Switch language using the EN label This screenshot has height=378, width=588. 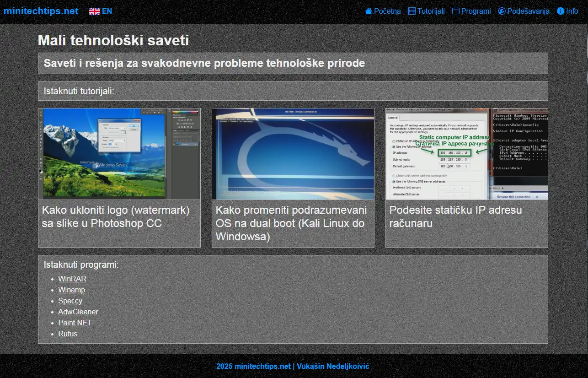(107, 11)
